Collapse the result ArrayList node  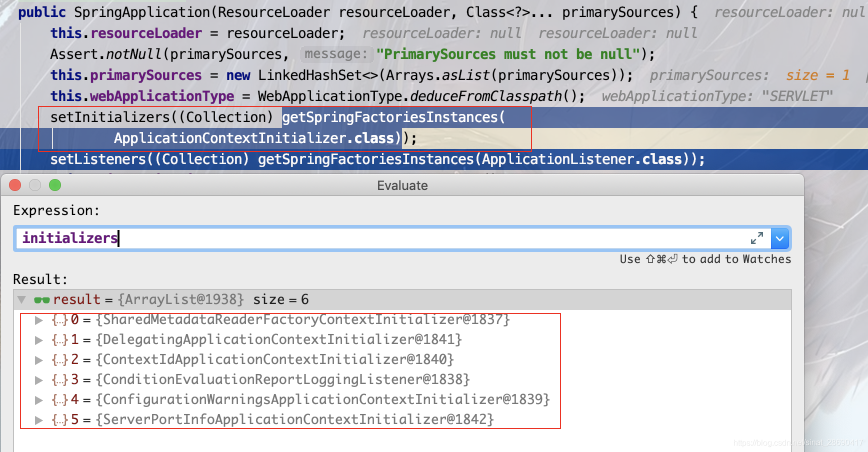[21, 299]
